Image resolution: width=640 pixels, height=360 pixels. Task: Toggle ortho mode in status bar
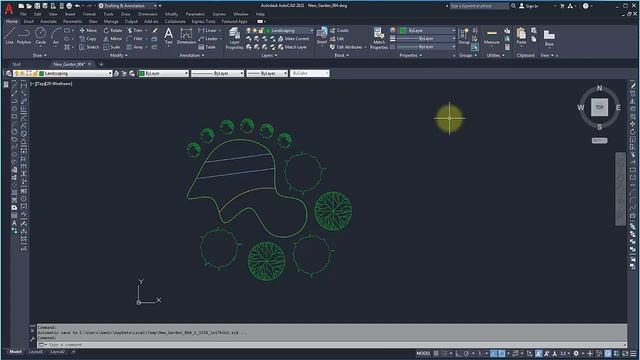[458, 353]
